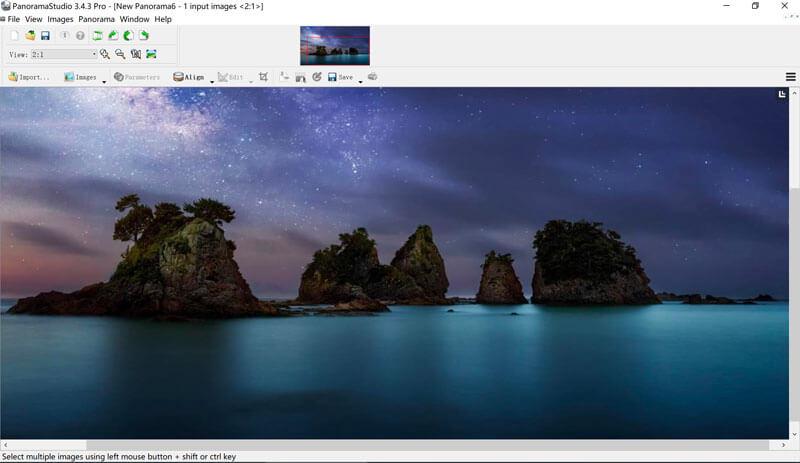Click the gray info icon

64,35
